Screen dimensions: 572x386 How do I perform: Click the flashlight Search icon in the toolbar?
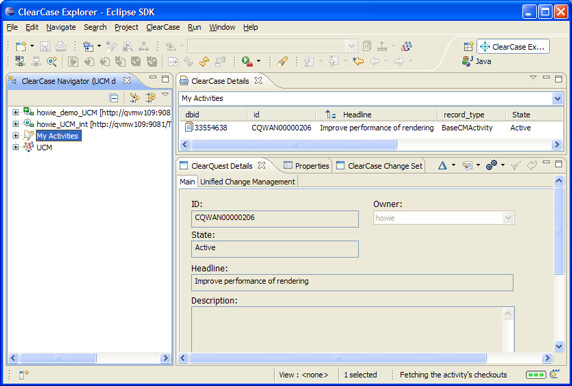coord(282,61)
